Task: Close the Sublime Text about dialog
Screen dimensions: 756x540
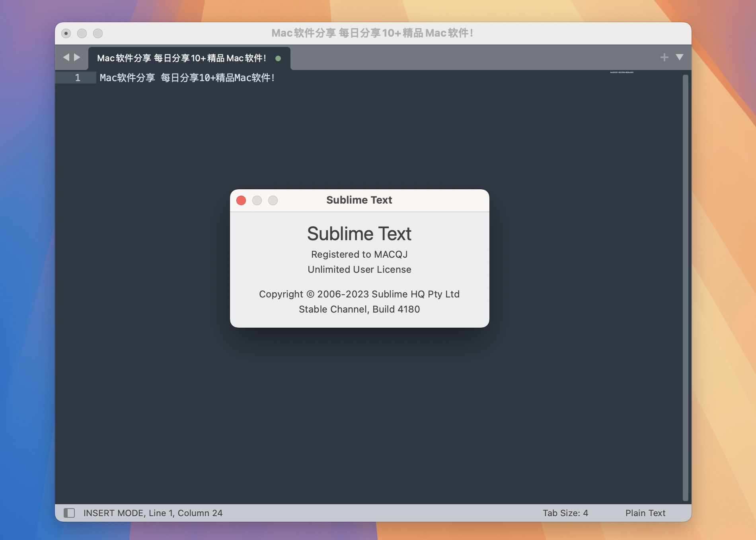Action: (241, 200)
